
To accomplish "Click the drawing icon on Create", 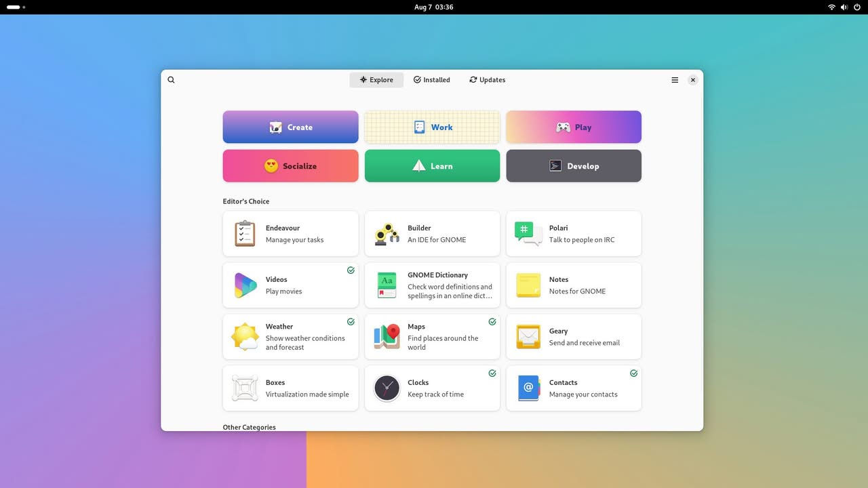I will pos(275,127).
